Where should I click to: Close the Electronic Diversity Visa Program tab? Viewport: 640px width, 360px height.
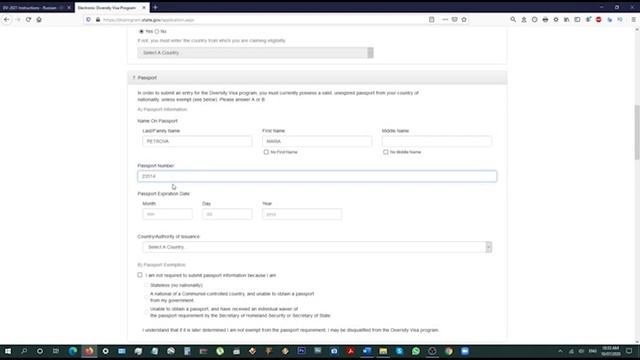click(x=144, y=8)
